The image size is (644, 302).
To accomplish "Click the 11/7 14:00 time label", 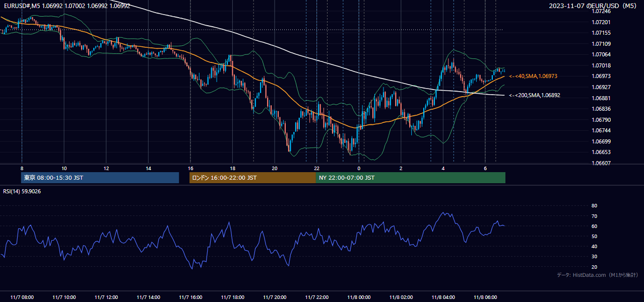I will [148, 297].
